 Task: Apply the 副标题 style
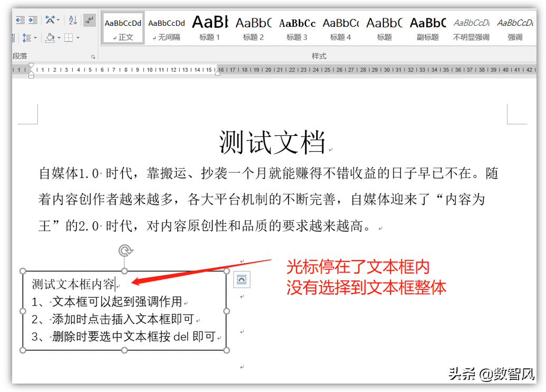[428, 28]
